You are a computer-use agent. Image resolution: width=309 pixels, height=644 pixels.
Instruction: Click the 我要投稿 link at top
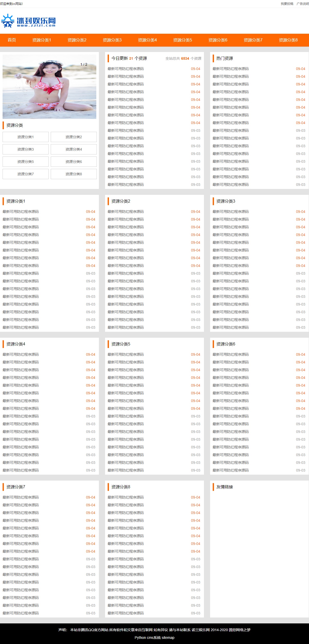(x=287, y=4)
